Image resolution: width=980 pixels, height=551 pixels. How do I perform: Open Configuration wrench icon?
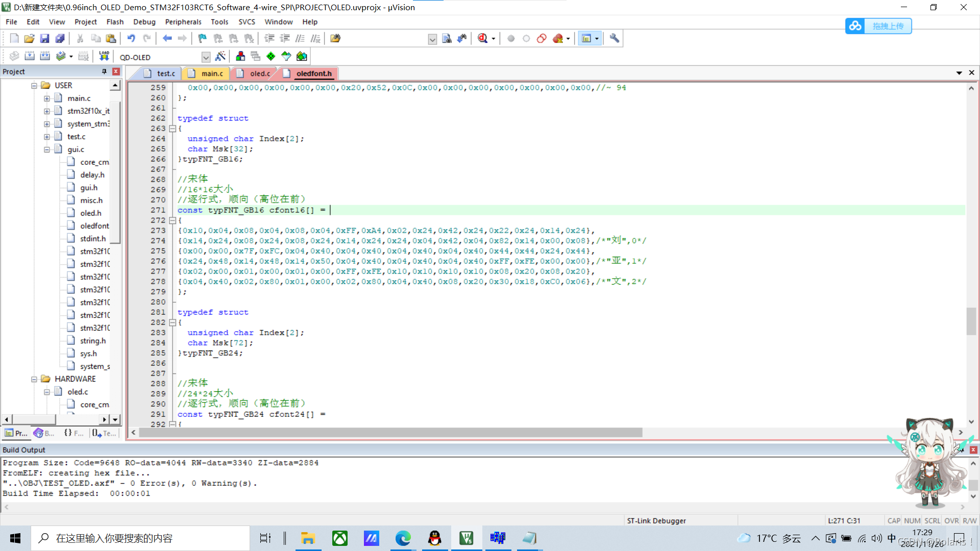point(615,38)
